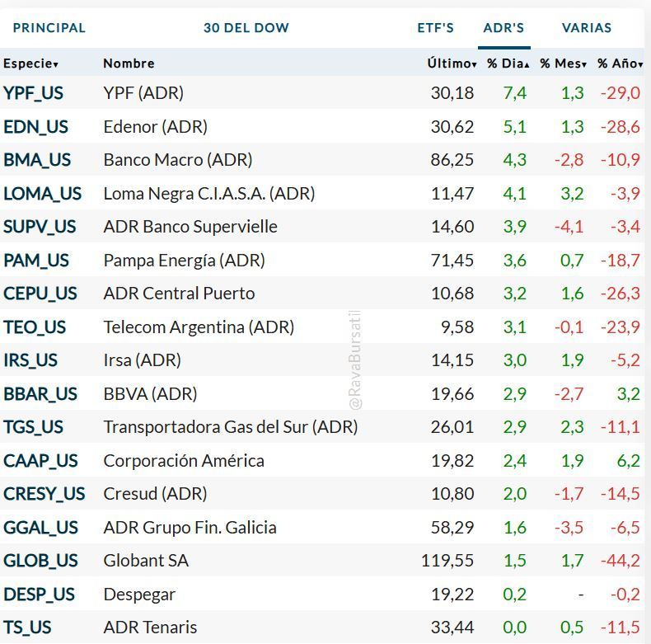Viewport: 651px width, 644px height.
Task: Click Galicia last price 58,29
Action: point(452,528)
